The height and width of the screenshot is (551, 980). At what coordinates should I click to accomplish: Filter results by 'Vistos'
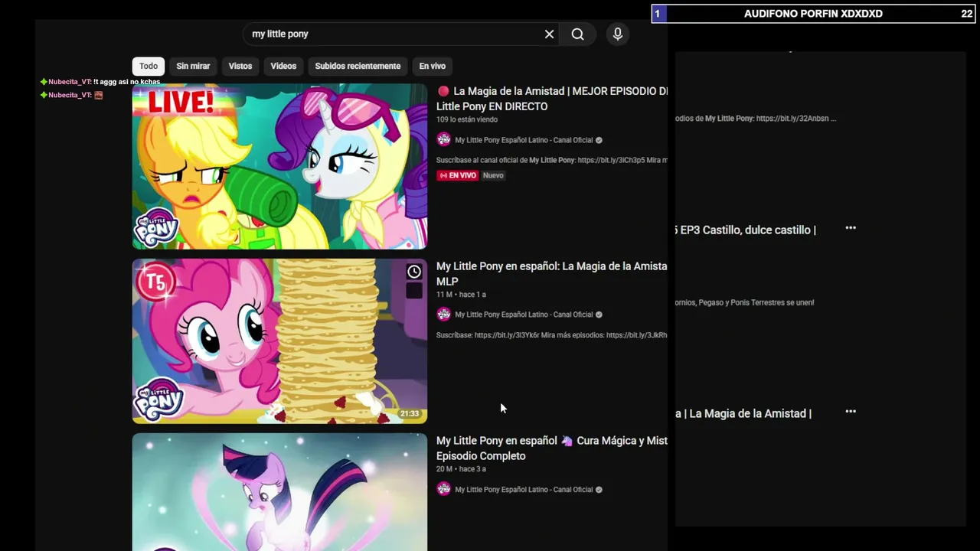point(240,66)
